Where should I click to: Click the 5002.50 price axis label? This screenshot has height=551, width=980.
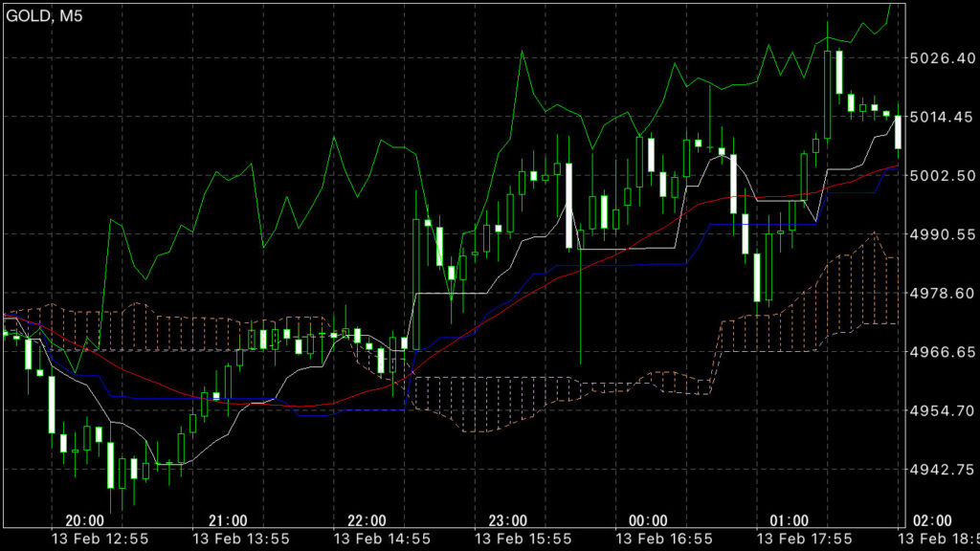tap(943, 176)
